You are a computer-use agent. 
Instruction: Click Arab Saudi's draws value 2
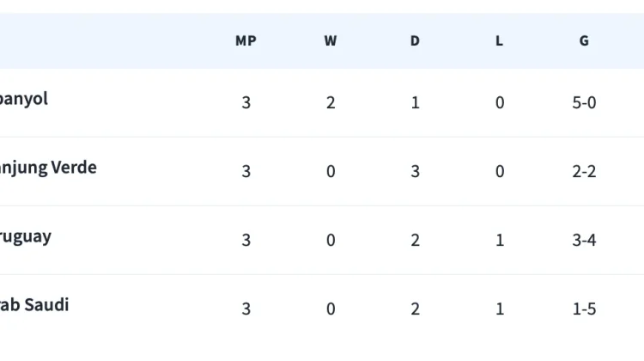[416, 309]
